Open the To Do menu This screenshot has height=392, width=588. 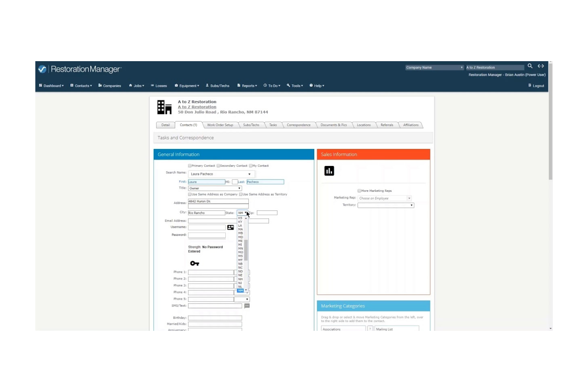click(x=272, y=86)
